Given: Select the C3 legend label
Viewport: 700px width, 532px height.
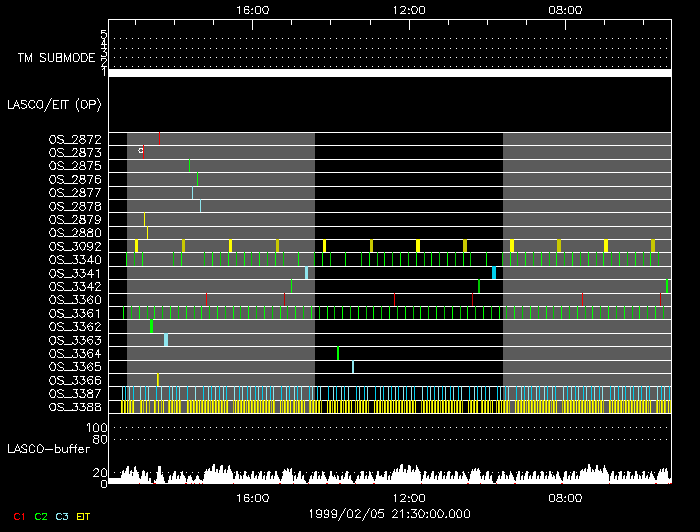Looking at the screenshot, I should [62, 516].
